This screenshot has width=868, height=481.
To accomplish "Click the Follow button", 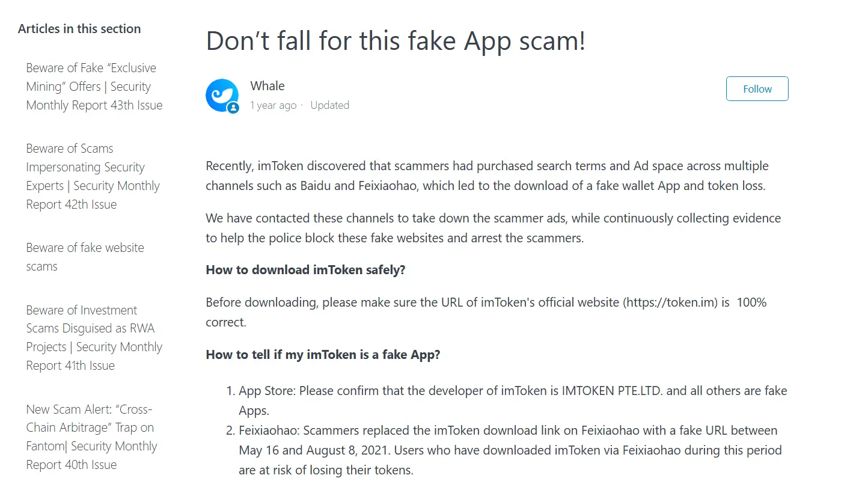I will click(757, 88).
